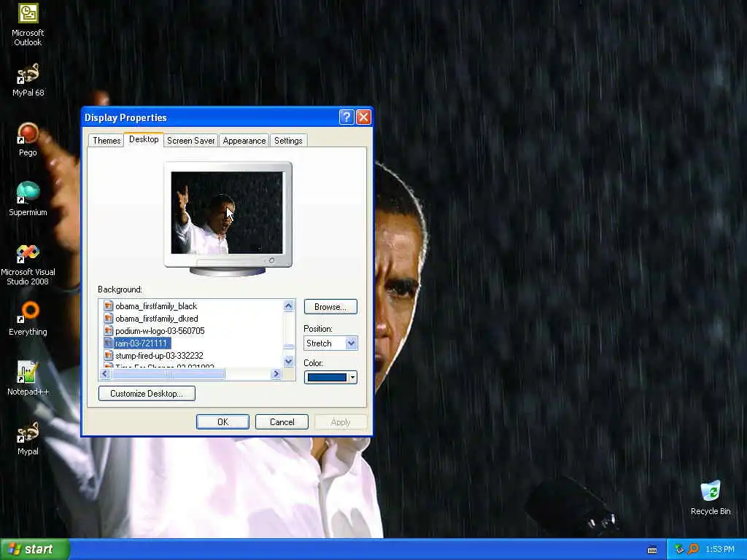Click the orange Everything search tray icon
Image resolution: width=747 pixels, height=560 pixels.
pyautogui.click(x=693, y=550)
